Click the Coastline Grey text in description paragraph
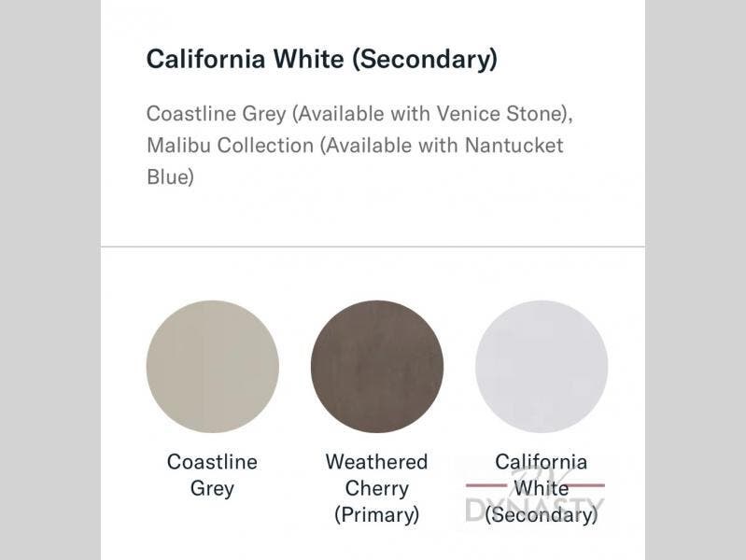 tap(217, 114)
